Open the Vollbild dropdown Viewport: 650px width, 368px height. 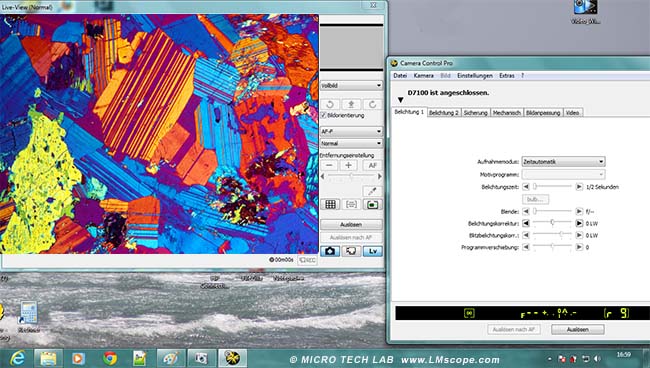(351, 85)
